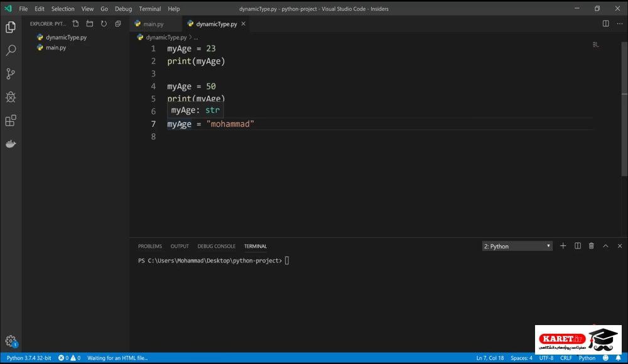Open the Search view in activity bar
This screenshot has height=364, width=628.
11,50
